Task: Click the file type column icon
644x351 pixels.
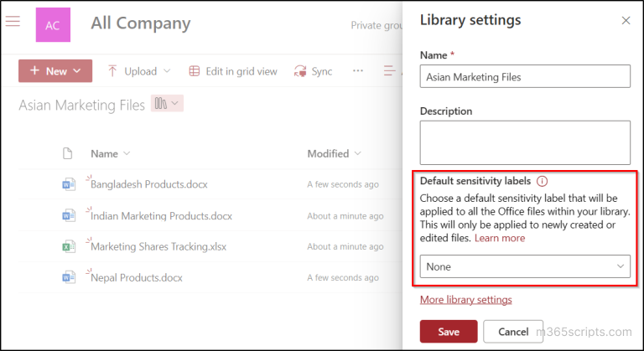Action: [x=67, y=153]
